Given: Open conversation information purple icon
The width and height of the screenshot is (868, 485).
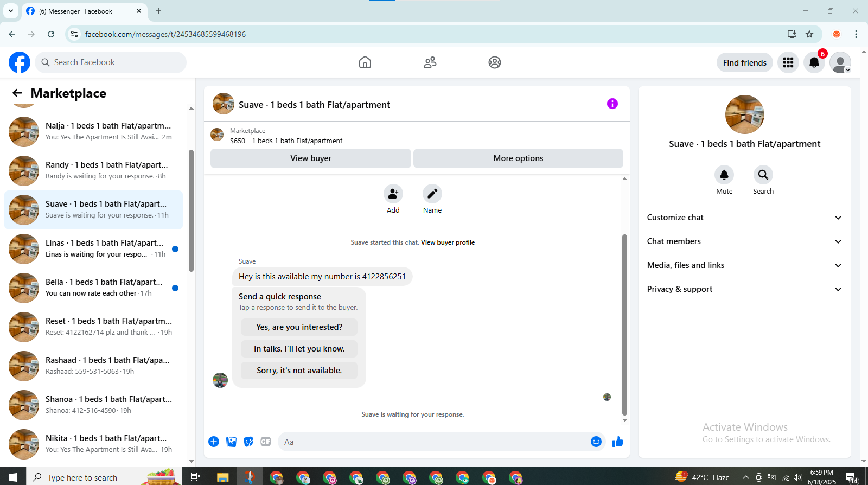Looking at the screenshot, I should [612, 104].
